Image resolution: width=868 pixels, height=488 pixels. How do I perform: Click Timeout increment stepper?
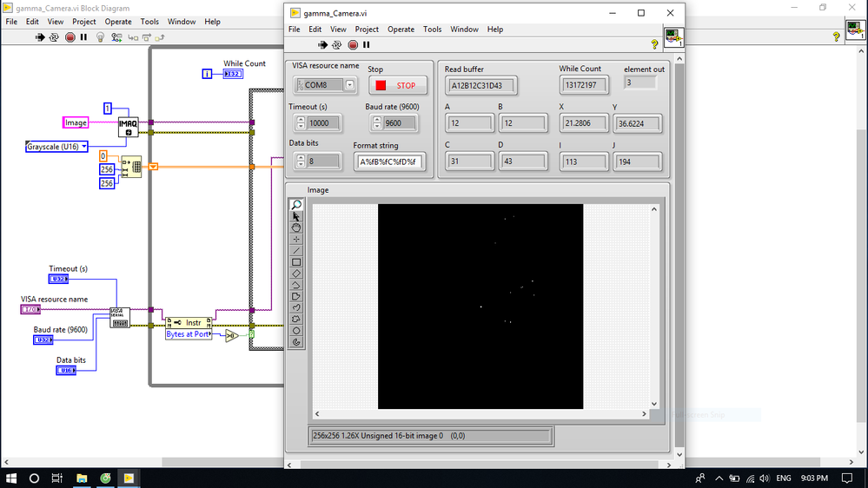[x=301, y=120]
